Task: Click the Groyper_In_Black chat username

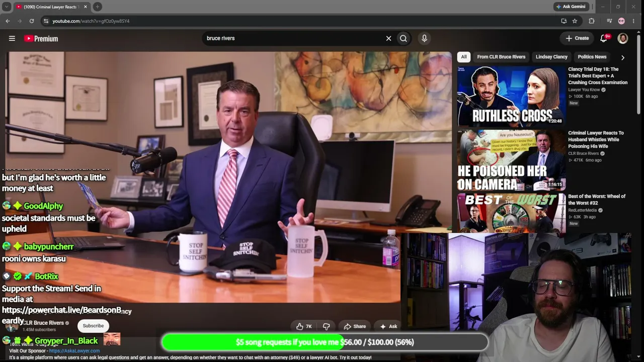Action: [66, 341]
